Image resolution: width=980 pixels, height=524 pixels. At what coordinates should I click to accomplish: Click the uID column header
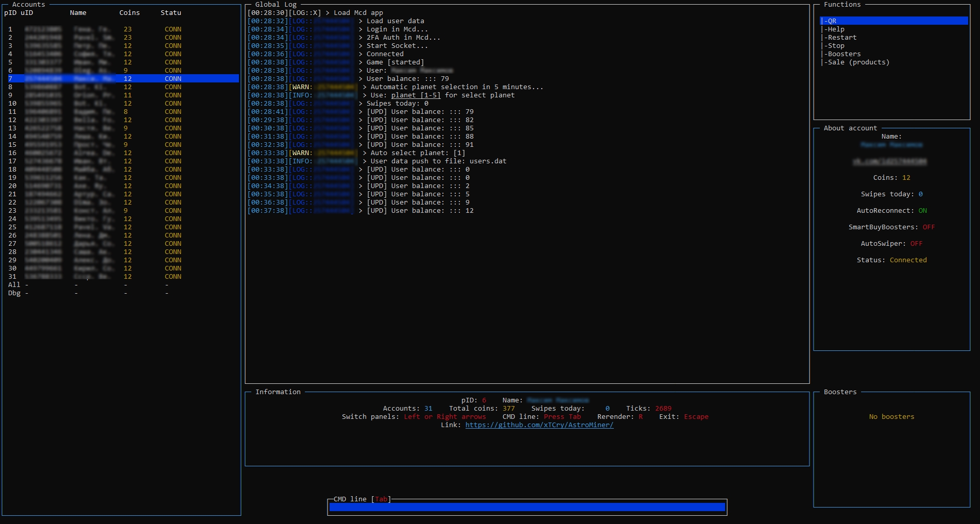pos(27,13)
